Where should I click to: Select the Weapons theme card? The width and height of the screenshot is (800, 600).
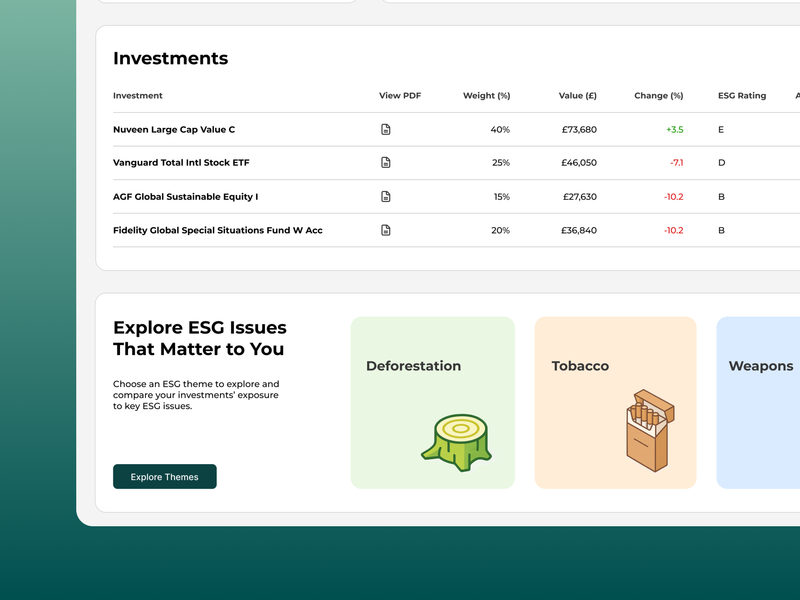click(758, 403)
